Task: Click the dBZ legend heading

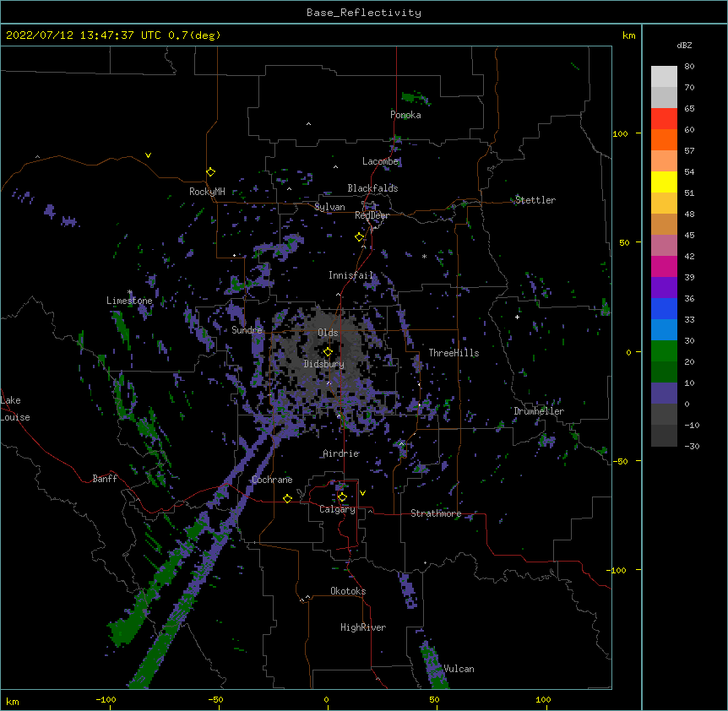Action: point(684,45)
